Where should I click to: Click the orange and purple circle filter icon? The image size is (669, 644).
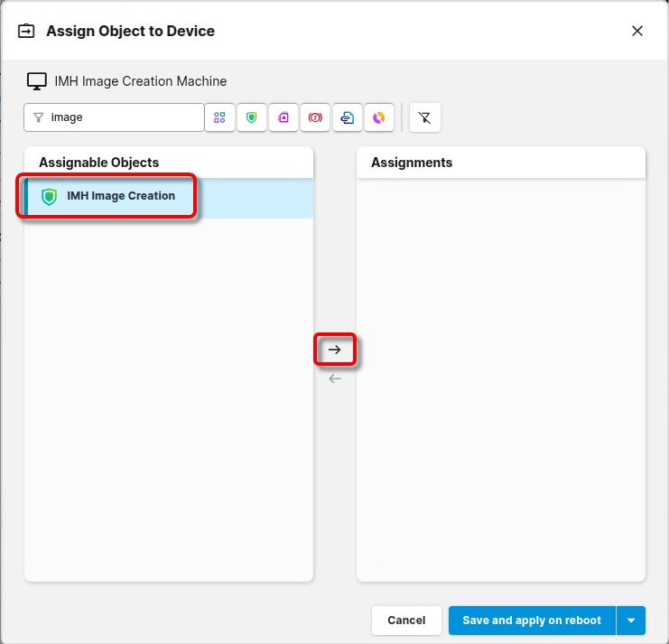pos(379,117)
